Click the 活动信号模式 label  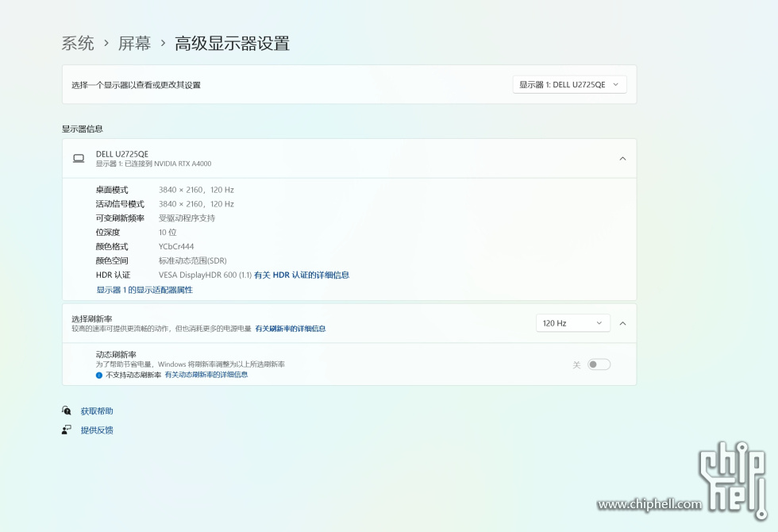point(120,204)
